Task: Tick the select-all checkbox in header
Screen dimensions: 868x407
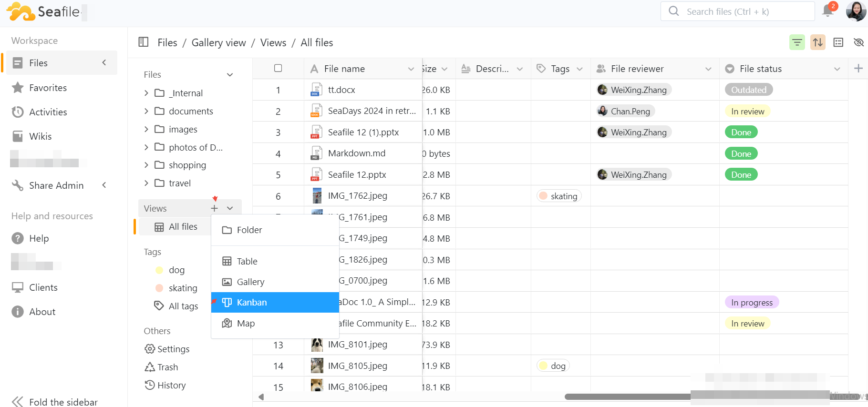Action: (x=278, y=68)
